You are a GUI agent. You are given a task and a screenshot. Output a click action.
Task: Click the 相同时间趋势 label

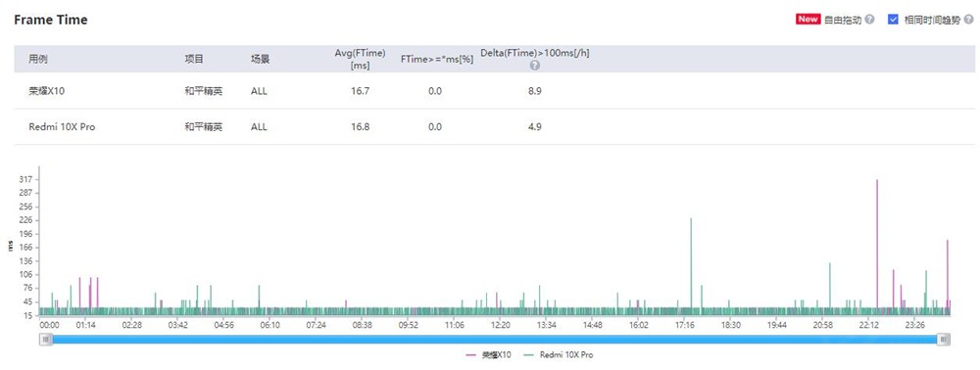coord(932,20)
